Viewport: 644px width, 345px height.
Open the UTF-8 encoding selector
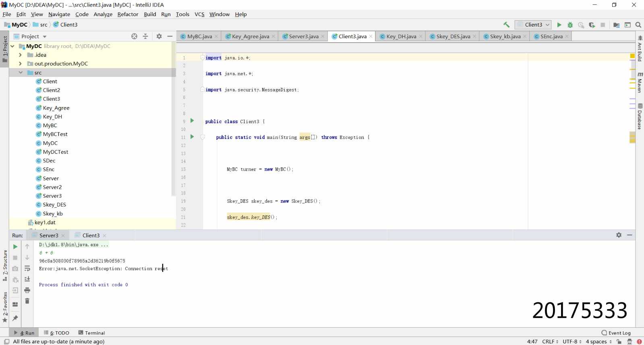[x=572, y=341]
